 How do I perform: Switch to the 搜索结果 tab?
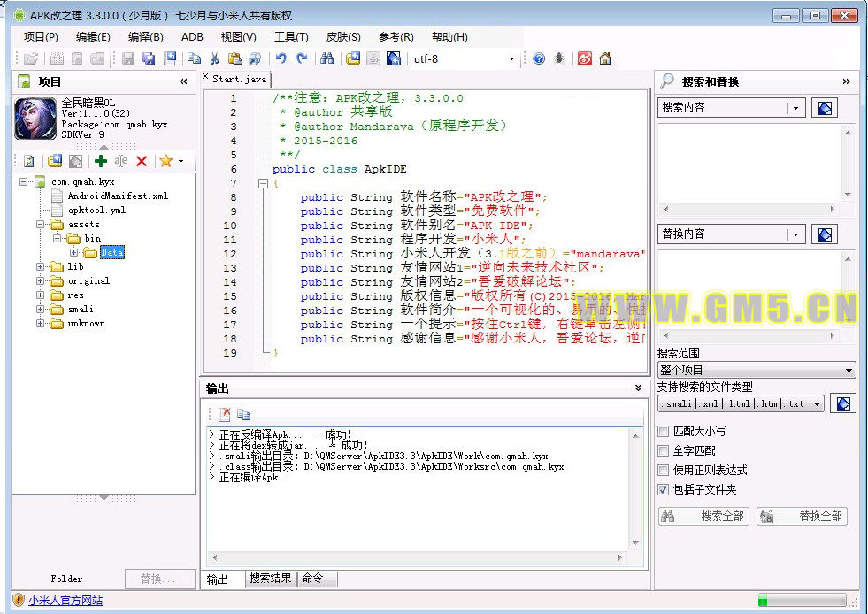point(270,579)
